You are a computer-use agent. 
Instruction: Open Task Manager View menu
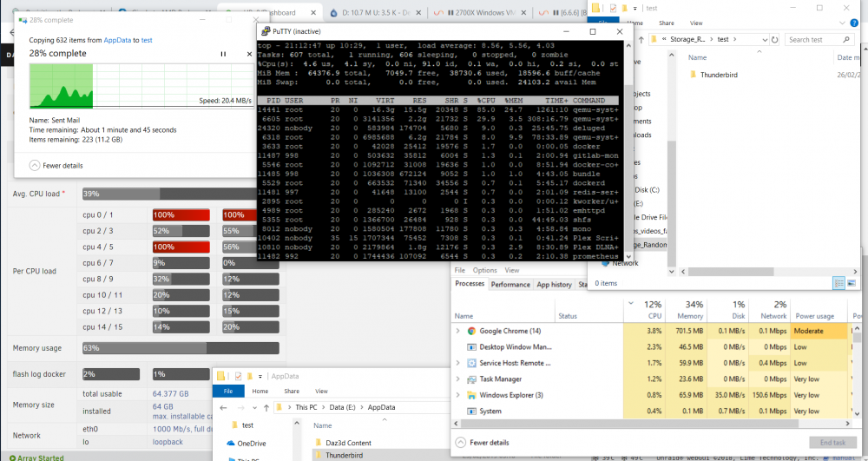tap(511, 270)
